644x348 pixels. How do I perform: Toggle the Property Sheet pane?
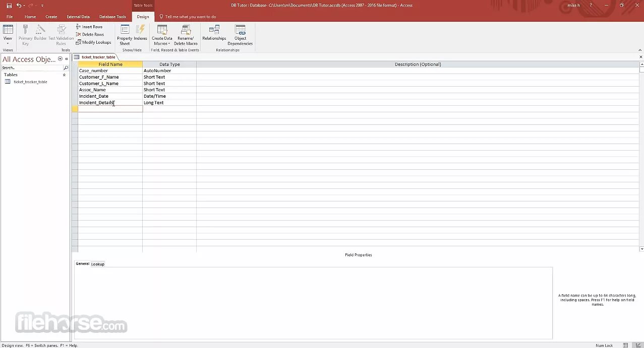[125, 35]
